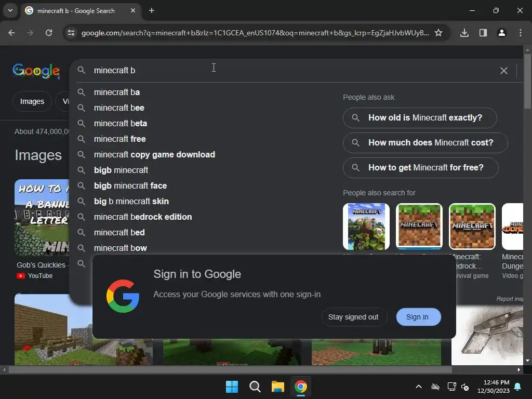The height and width of the screenshot is (399, 532).
Task: Close the minecraft b Google Search tab
Action: pos(133,10)
